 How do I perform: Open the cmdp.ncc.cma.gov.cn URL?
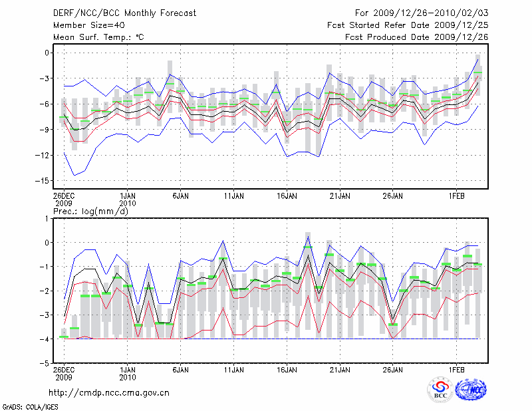pos(110,392)
